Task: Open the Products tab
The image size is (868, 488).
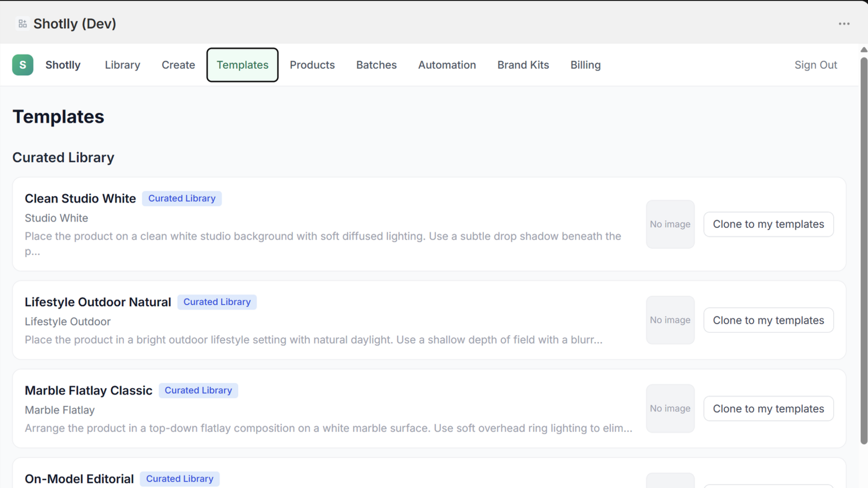Action: (x=312, y=65)
